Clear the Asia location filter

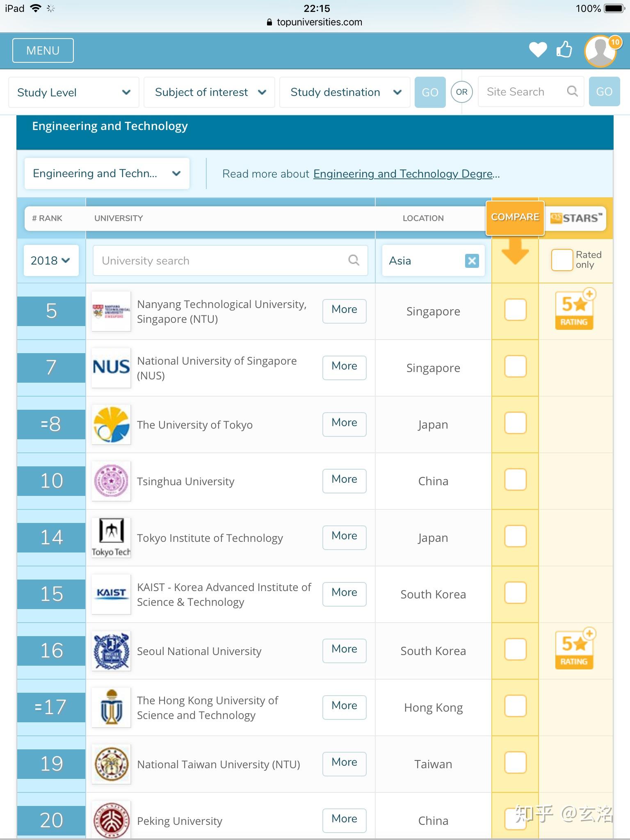point(472,260)
